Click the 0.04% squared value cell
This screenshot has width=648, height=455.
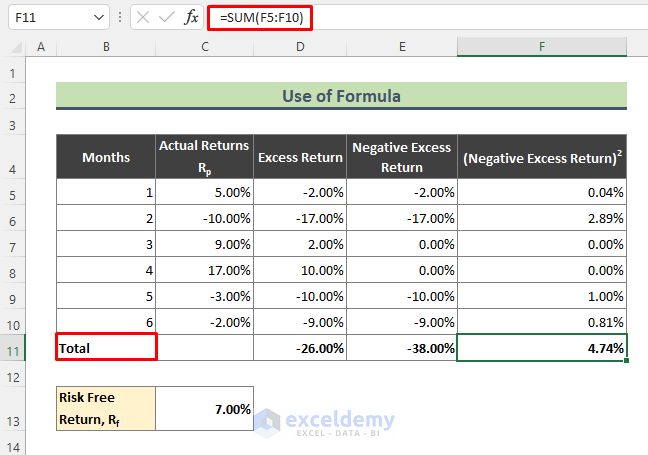(x=542, y=192)
